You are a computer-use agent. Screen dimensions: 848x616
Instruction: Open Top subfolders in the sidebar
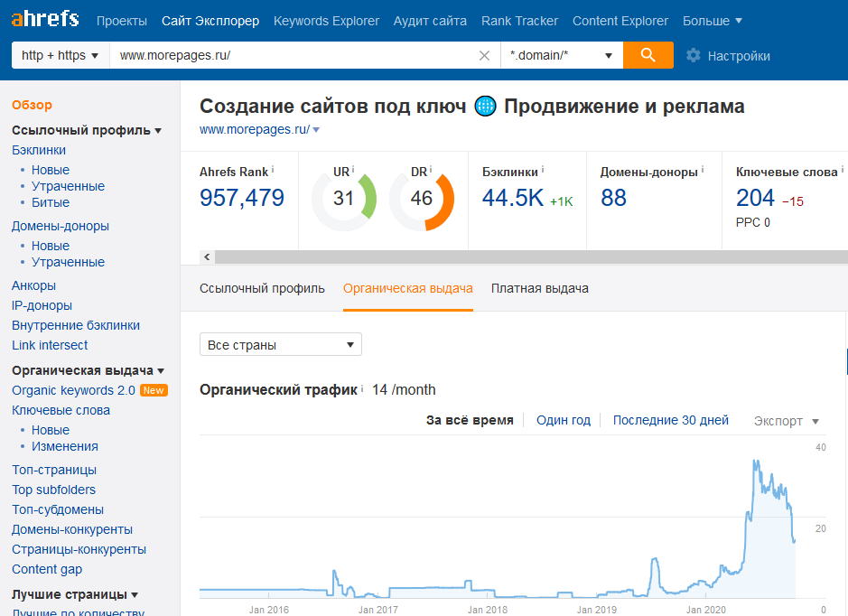pos(53,490)
